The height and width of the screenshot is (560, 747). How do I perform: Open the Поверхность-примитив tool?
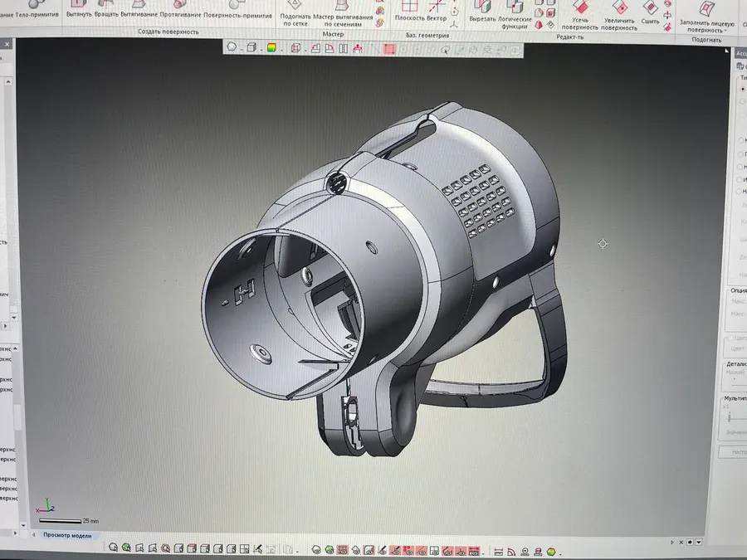pyautogui.click(x=237, y=8)
